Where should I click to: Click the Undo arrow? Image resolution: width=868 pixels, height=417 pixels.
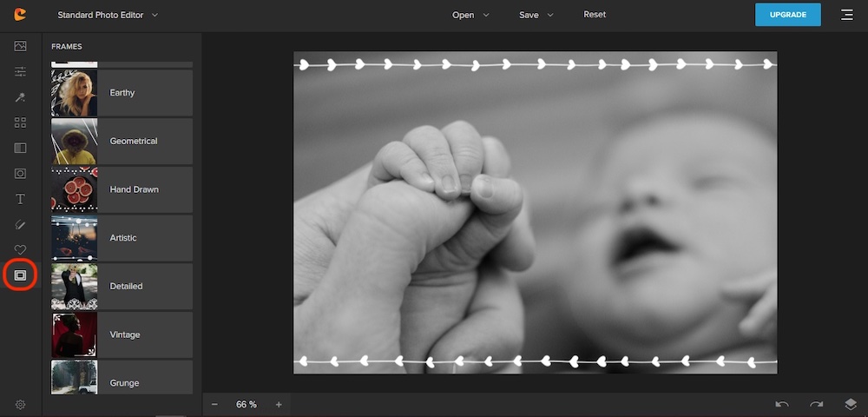[x=782, y=404]
